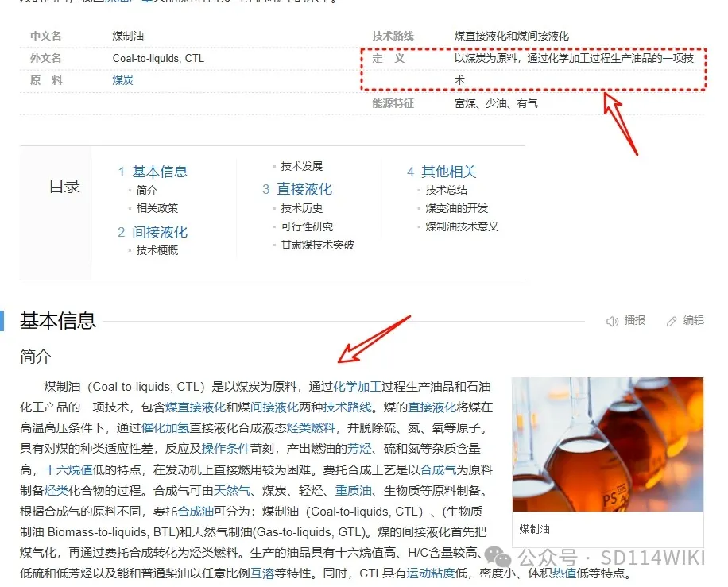Go to 其他相关 section in contents
728x587 pixels.
coord(448,172)
